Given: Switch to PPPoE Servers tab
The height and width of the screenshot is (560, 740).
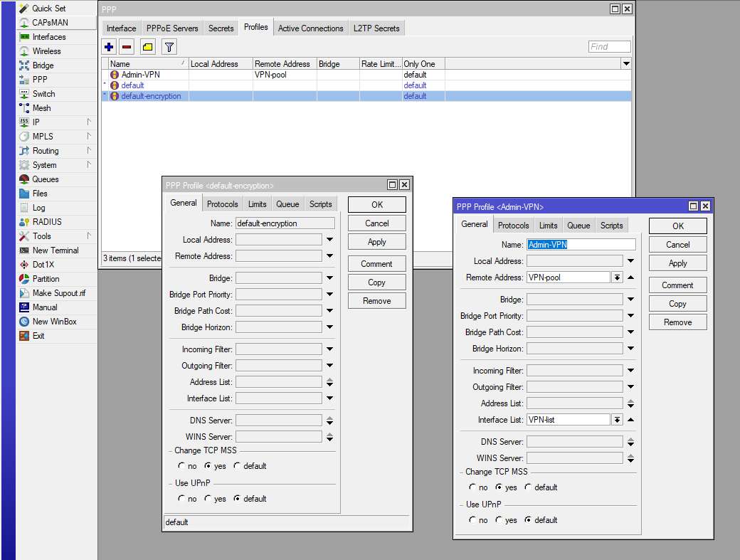Looking at the screenshot, I should pos(172,28).
